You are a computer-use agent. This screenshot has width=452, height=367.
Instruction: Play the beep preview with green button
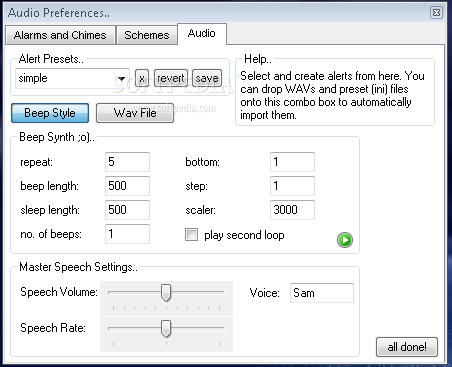pyautogui.click(x=345, y=240)
